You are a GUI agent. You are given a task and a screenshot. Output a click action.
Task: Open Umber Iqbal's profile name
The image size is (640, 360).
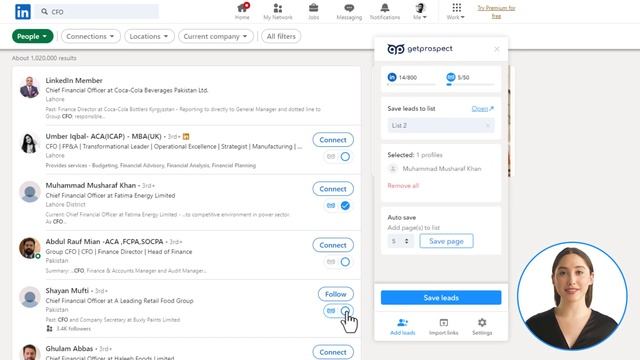point(104,136)
